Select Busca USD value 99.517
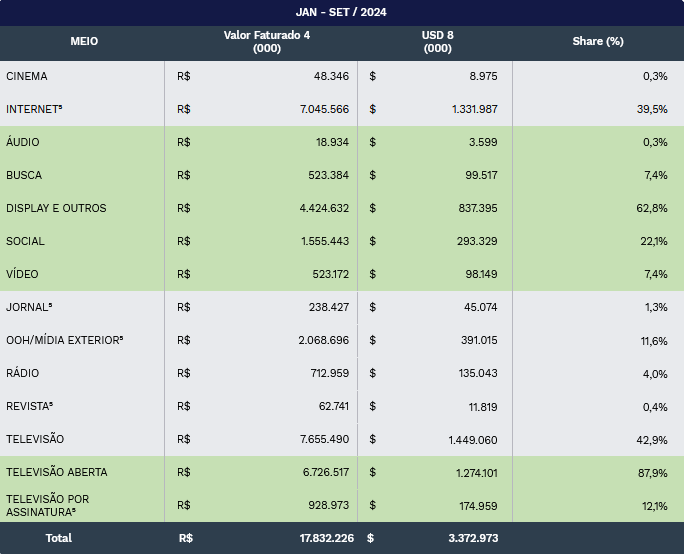This screenshot has height=554, width=684. pyautogui.click(x=481, y=175)
